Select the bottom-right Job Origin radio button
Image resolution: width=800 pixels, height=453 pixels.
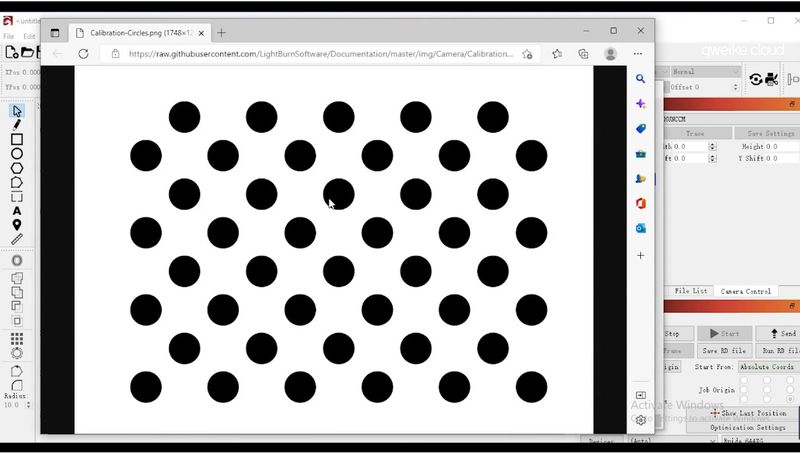791,399
